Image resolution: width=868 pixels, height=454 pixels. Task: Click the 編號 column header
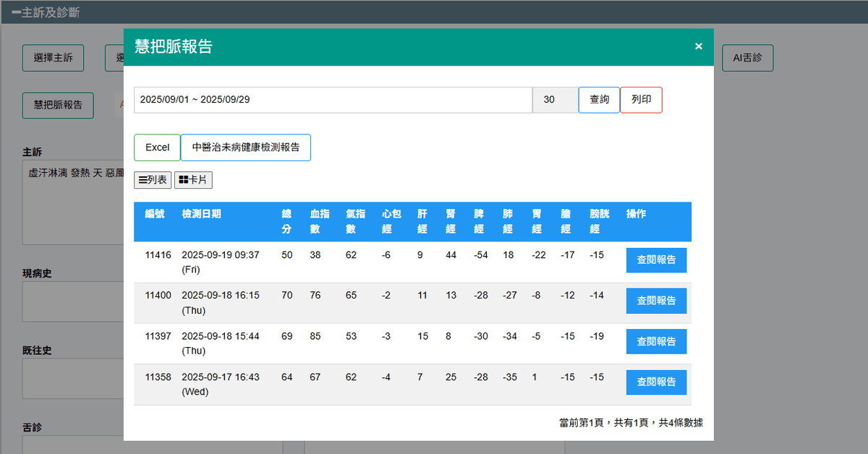[x=155, y=214]
